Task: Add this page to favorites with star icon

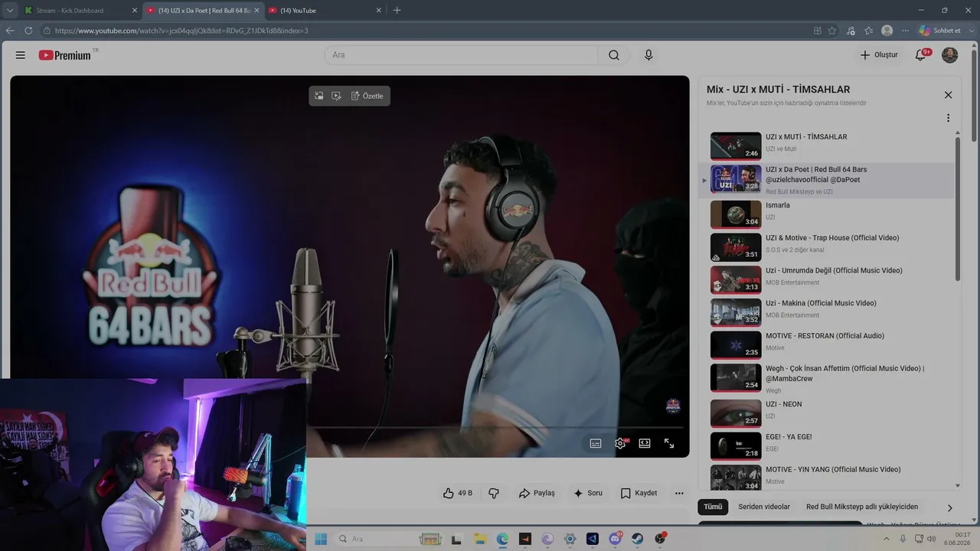Action: (832, 31)
